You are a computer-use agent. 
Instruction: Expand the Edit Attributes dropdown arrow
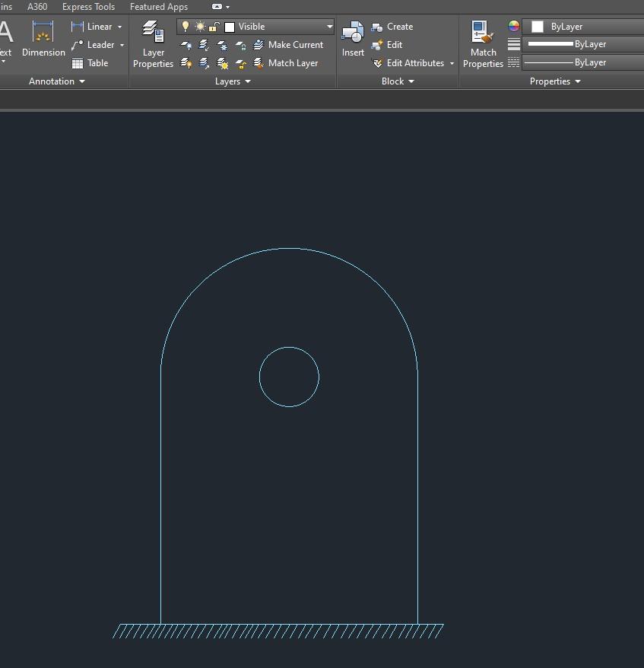[x=452, y=63]
